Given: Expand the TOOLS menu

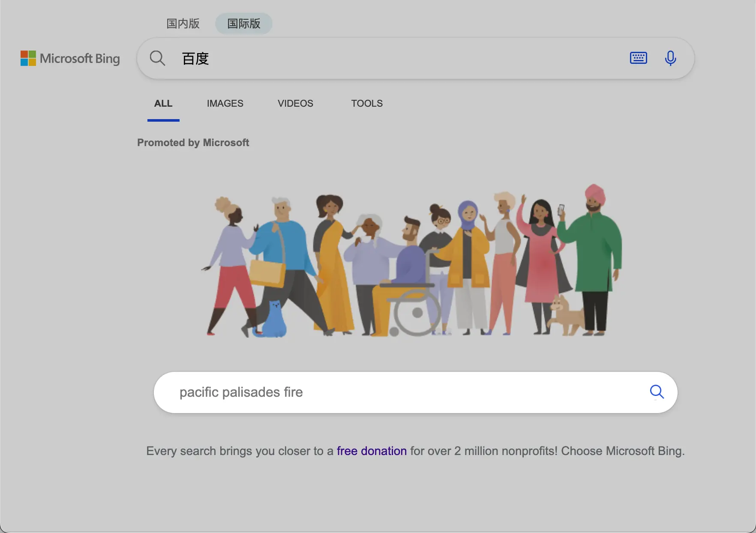Looking at the screenshot, I should pos(367,104).
